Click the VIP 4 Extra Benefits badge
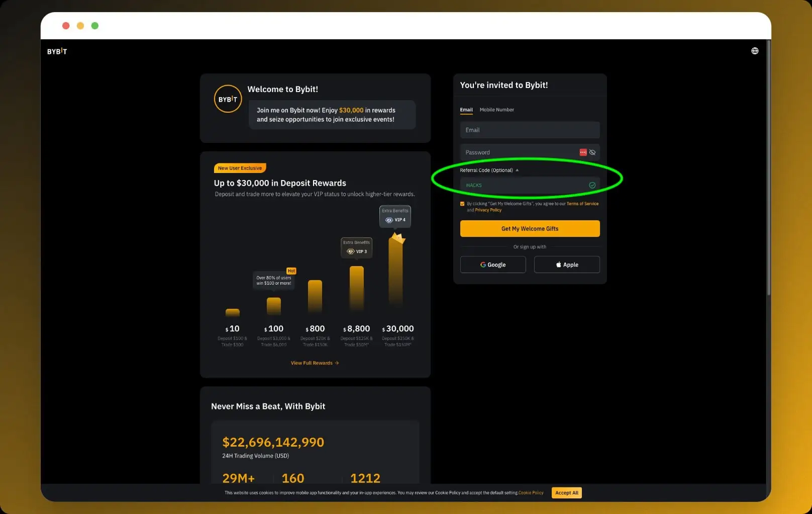This screenshot has height=514, width=812. (x=395, y=216)
